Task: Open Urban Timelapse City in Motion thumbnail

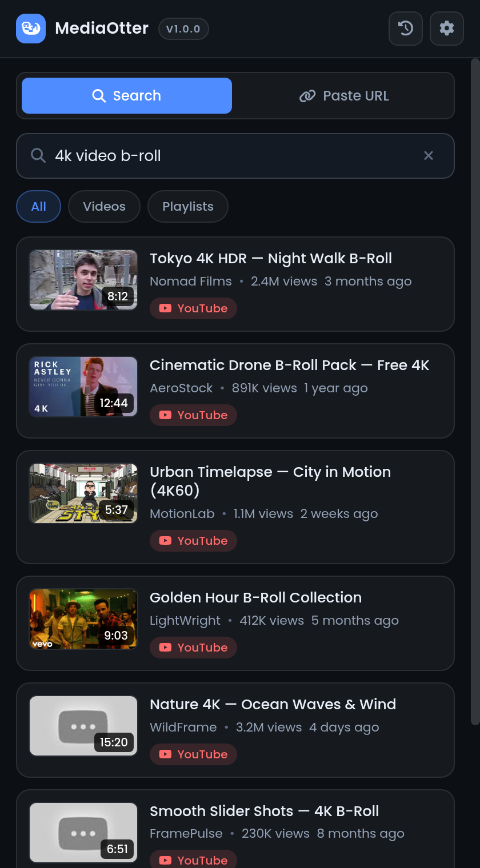Action: (x=83, y=493)
